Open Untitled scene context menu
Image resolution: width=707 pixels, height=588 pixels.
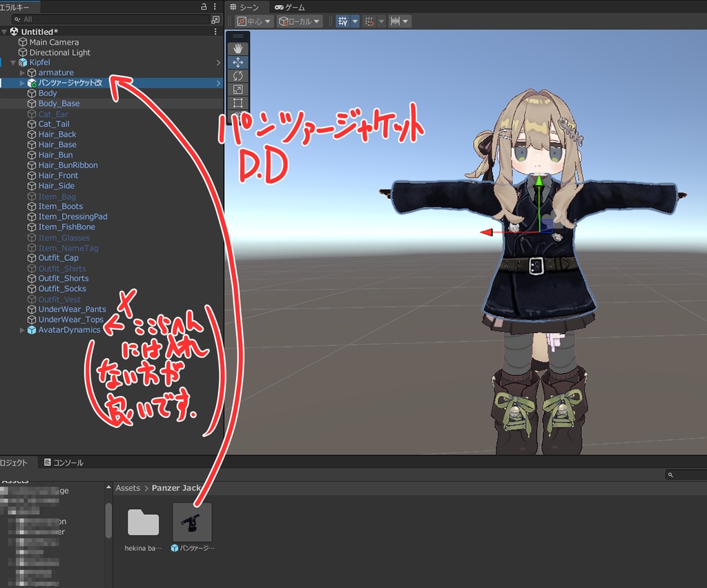pos(215,32)
